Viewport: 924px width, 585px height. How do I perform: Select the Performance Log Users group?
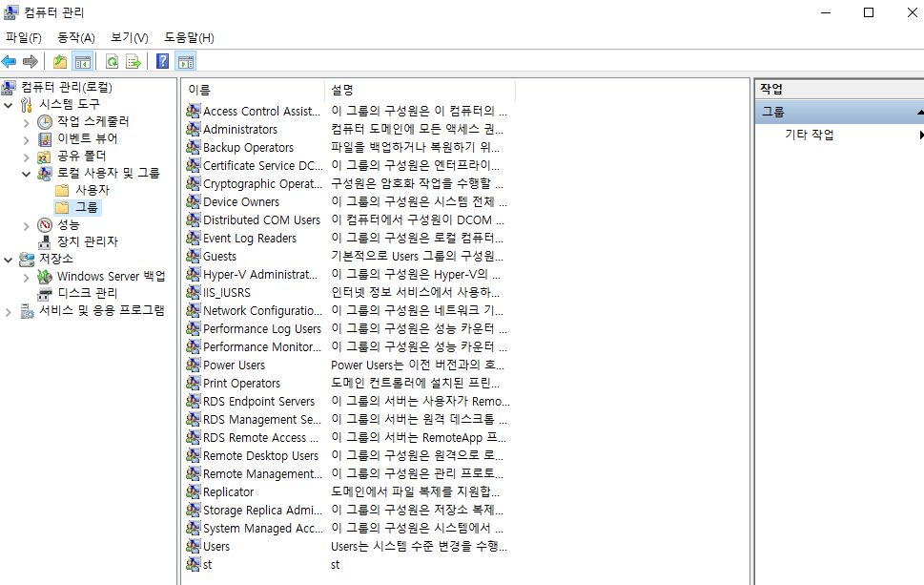[262, 328]
